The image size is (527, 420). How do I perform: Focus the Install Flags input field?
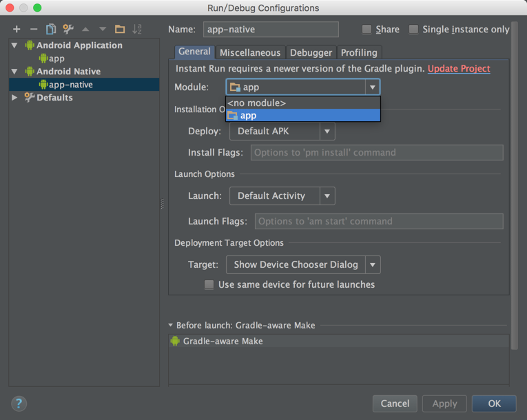click(x=377, y=153)
